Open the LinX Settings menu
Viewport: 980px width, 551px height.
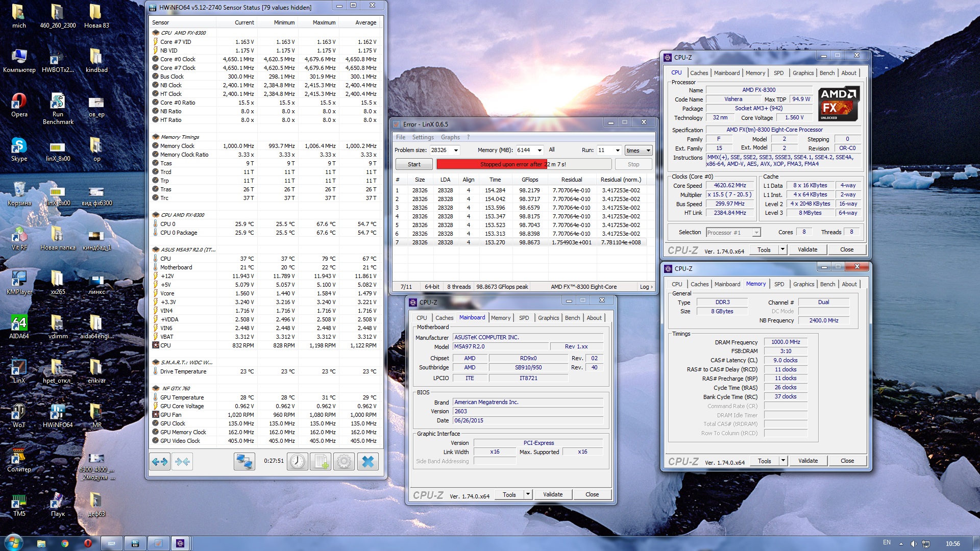[x=423, y=137]
